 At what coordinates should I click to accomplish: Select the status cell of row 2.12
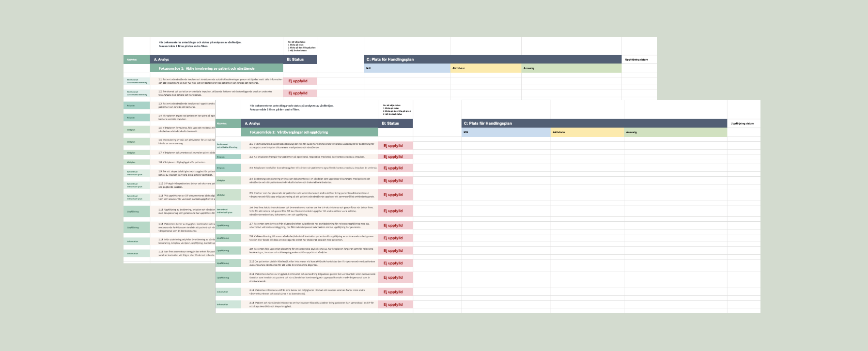point(395,292)
